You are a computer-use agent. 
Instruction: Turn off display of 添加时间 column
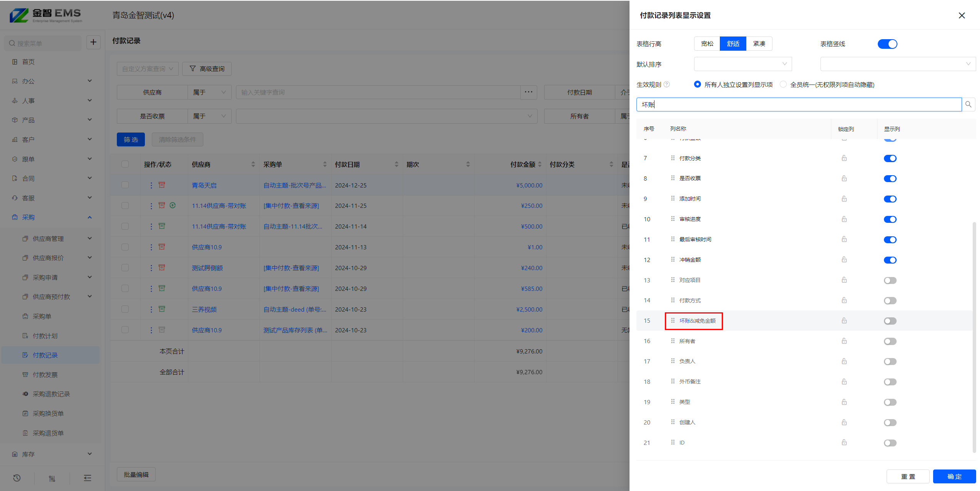pos(890,199)
